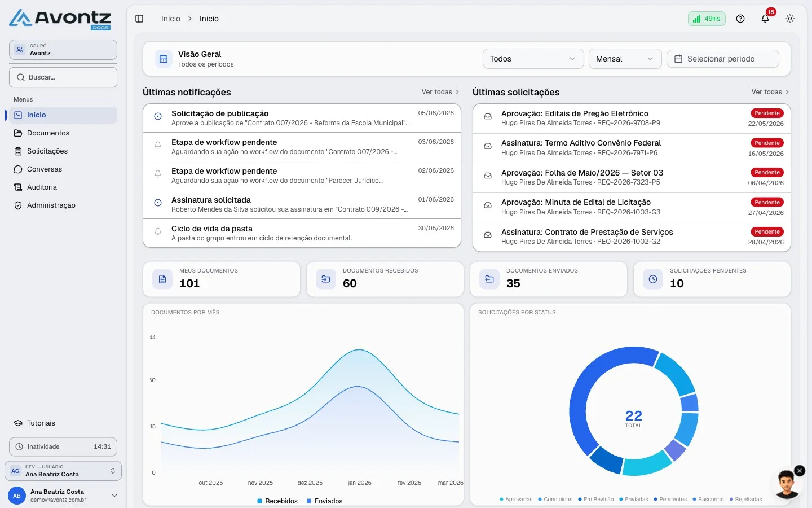Viewport: 812px width, 508px height.
Task: Open the Selecionar período date picker
Action: click(723, 59)
